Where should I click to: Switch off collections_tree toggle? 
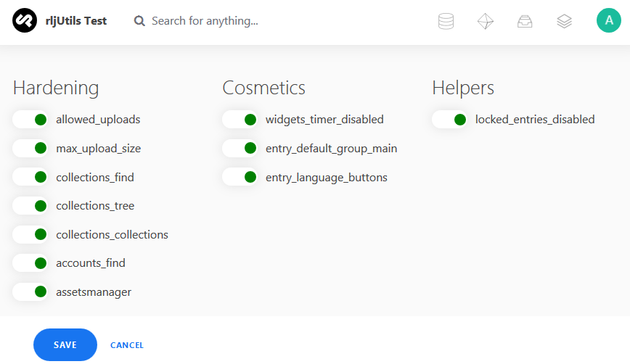[30, 206]
